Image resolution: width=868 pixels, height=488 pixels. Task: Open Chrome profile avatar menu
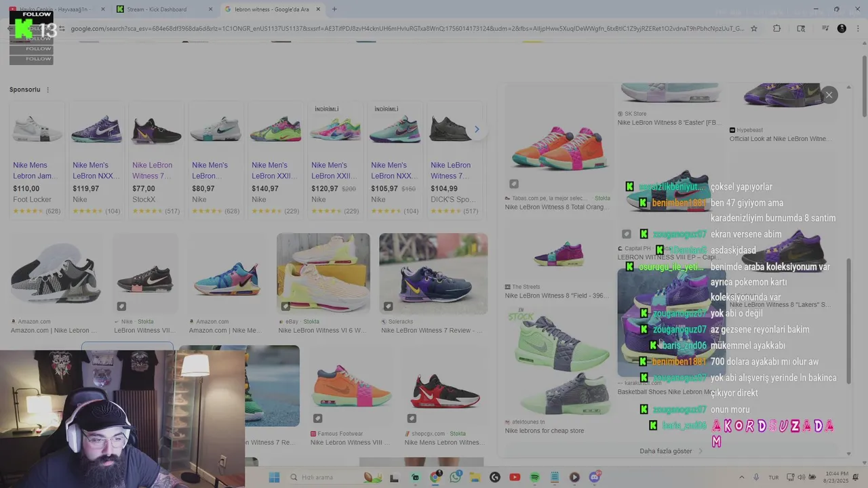point(842,28)
